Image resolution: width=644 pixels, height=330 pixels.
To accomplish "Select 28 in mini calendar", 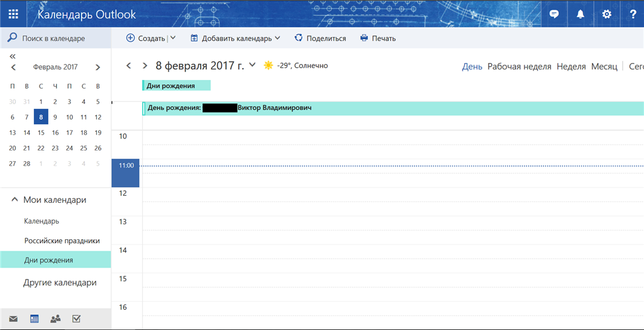I will 26,164.
